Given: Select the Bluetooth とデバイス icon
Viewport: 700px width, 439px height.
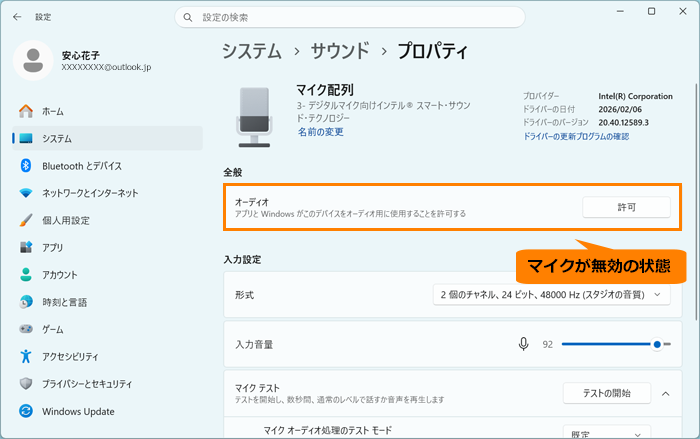Looking at the screenshot, I should [26, 166].
